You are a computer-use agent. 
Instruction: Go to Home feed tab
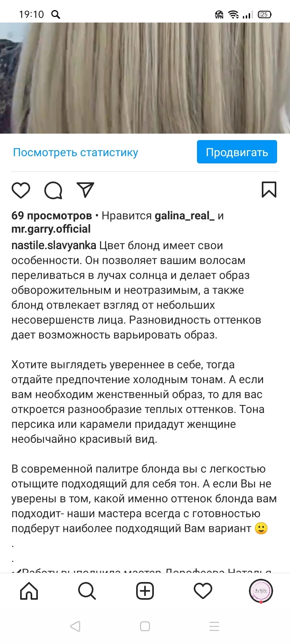pyautogui.click(x=29, y=591)
